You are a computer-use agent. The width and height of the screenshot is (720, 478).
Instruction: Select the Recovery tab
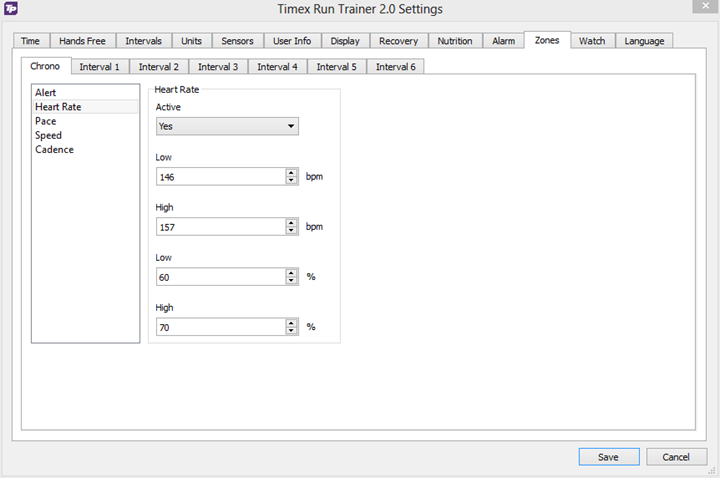(x=399, y=41)
